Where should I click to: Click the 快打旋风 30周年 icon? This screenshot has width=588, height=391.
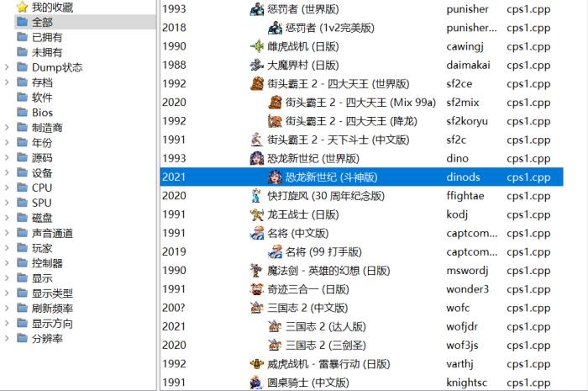click(257, 196)
